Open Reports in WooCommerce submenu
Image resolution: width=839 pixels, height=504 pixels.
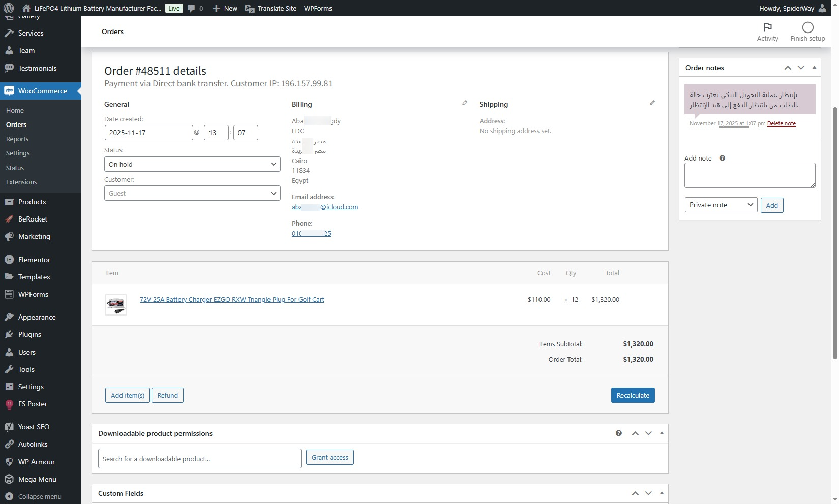(x=17, y=139)
